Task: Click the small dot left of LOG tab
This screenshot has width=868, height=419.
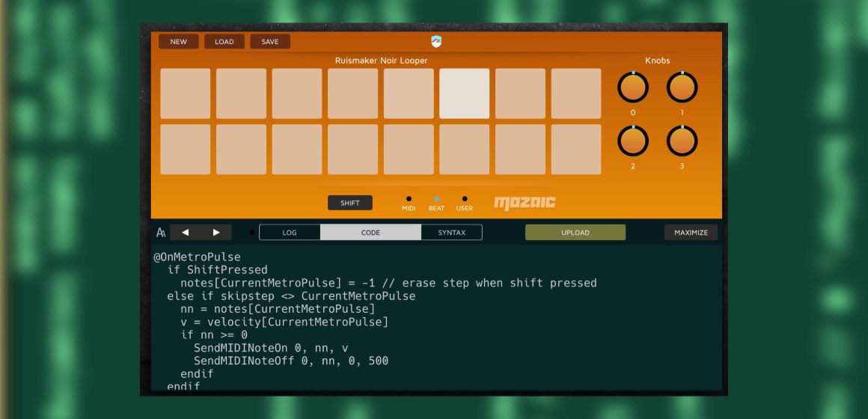Action: click(252, 233)
